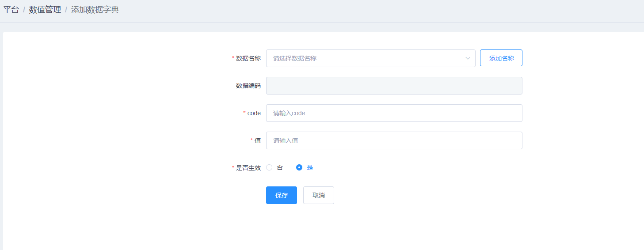Click the 添加名称 button

[x=501, y=58]
